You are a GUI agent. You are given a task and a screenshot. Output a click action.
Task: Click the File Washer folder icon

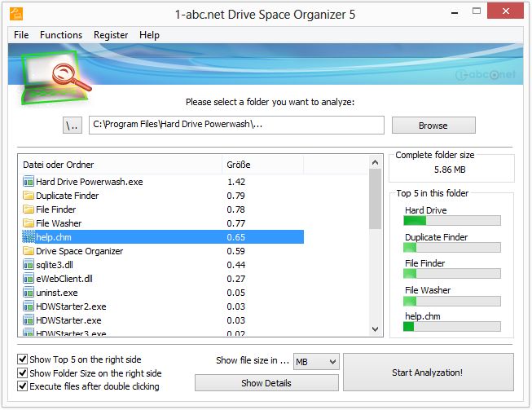pos(29,223)
